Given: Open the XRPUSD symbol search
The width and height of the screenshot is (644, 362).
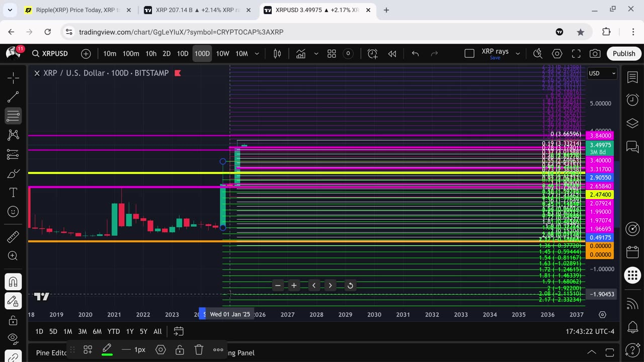Looking at the screenshot, I should coord(50,53).
